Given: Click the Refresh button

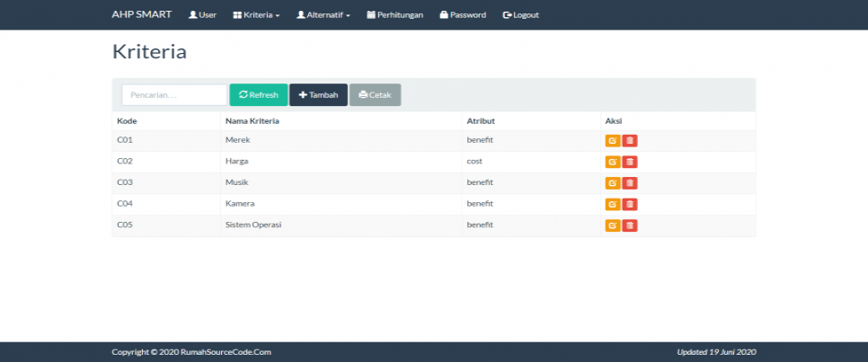Looking at the screenshot, I should click(x=259, y=94).
